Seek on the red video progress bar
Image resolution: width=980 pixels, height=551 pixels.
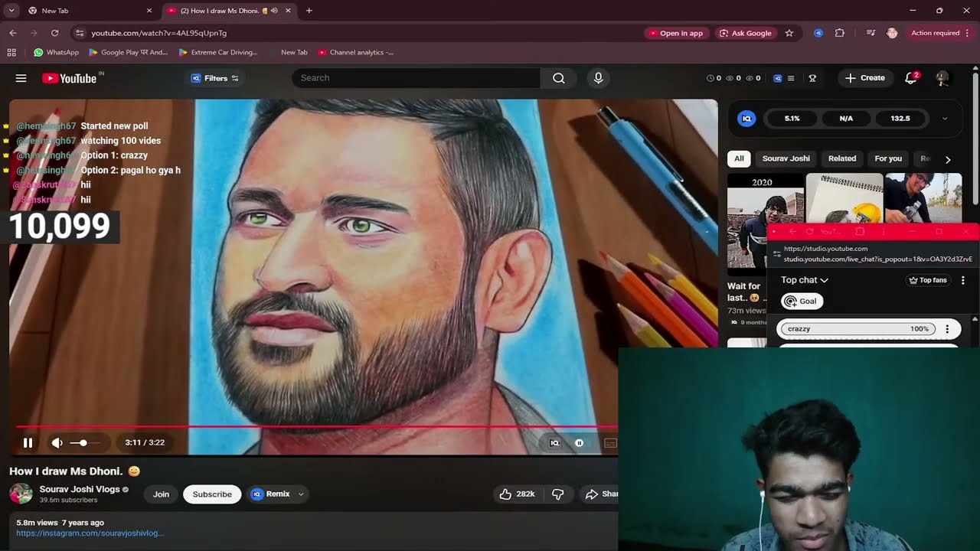pyautogui.click(x=316, y=426)
